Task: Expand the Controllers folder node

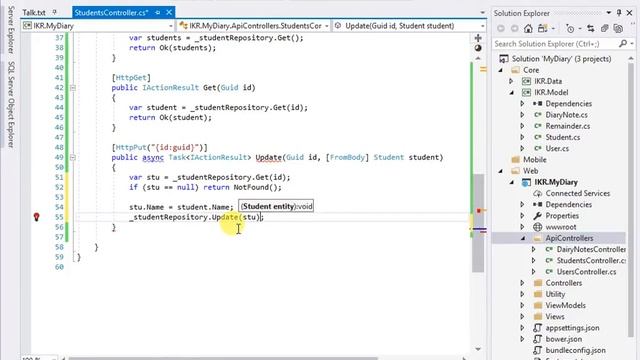Action: point(522,283)
